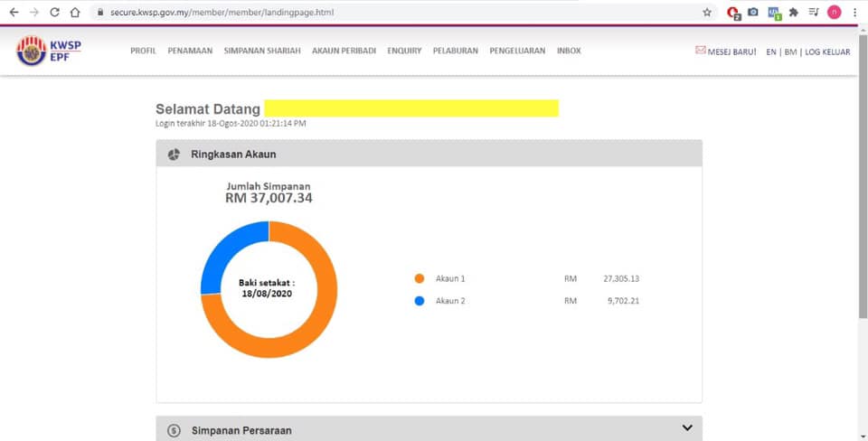Click the Jumlah Simpanan label

[x=269, y=186]
